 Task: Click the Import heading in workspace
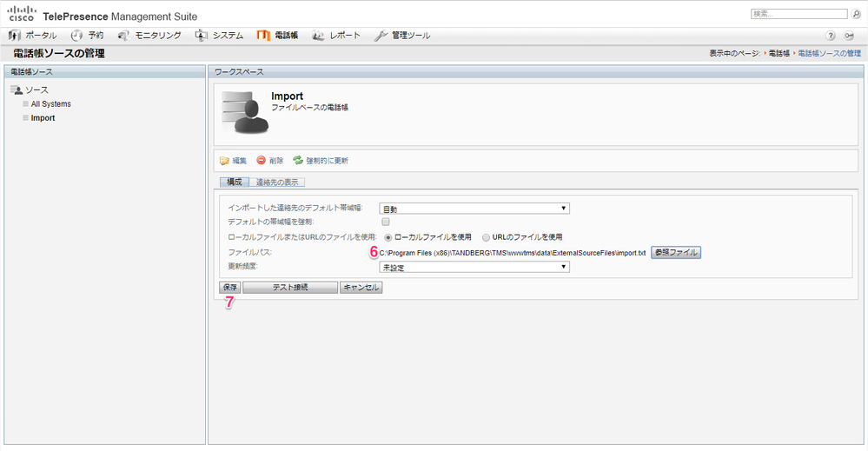288,96
